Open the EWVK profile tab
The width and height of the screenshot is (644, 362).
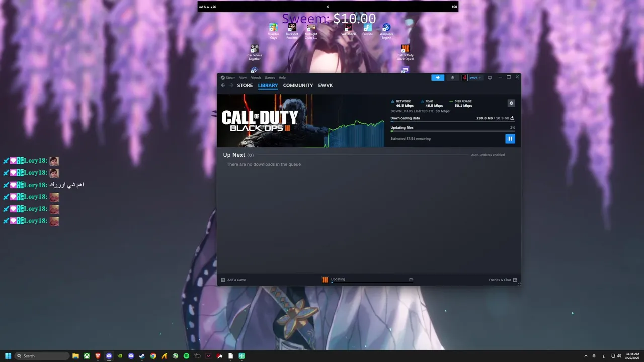click(326, 85)
